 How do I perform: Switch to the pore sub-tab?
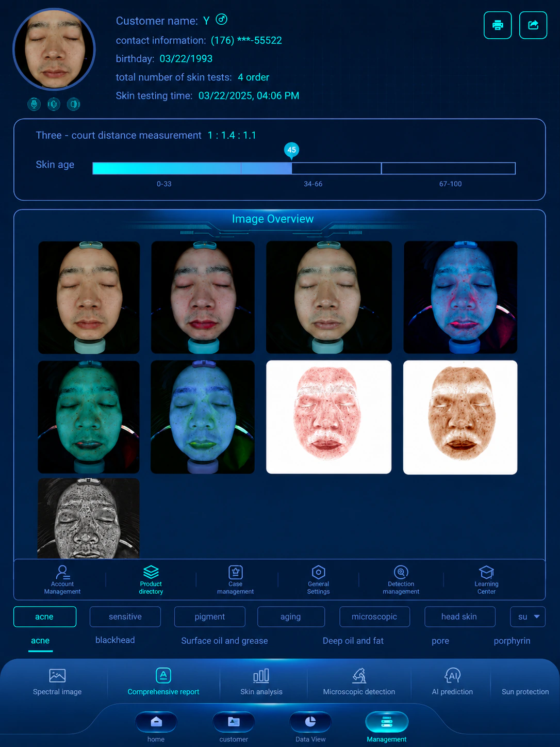click(x=440, y=641)
